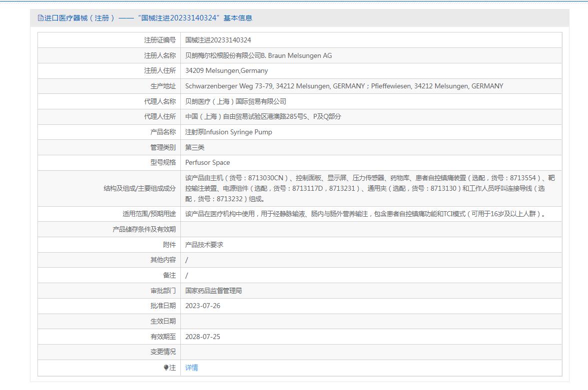Image resolution: width=588 pixels, height=390 pixels.
Task: Click the intended use text mentioning TCI模式
Action: [x=366, y=214]
